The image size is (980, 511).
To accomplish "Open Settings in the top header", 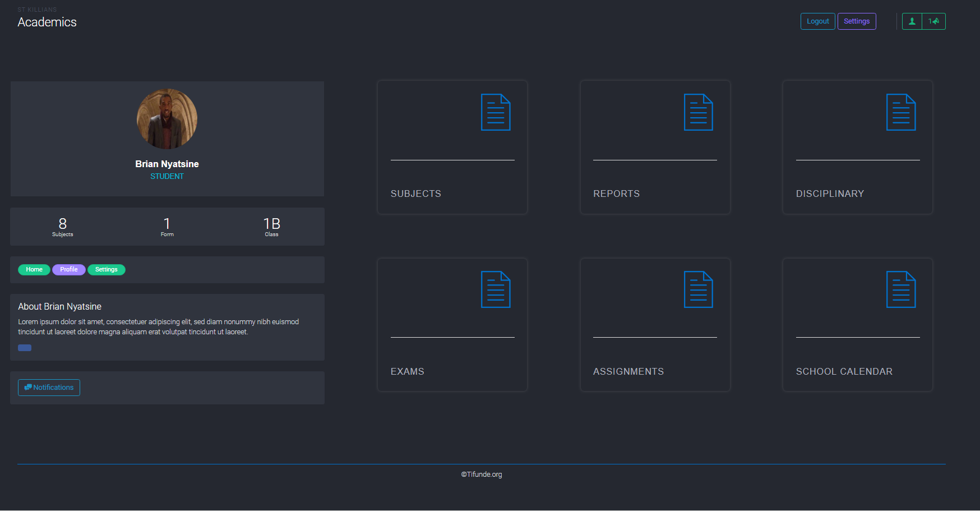I will (x=856, y=21).
